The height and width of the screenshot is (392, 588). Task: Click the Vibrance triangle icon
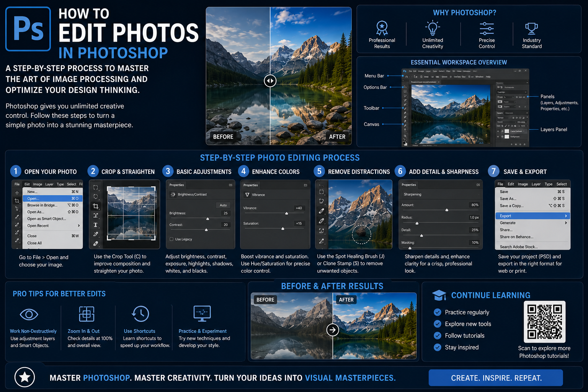(247, 195)
